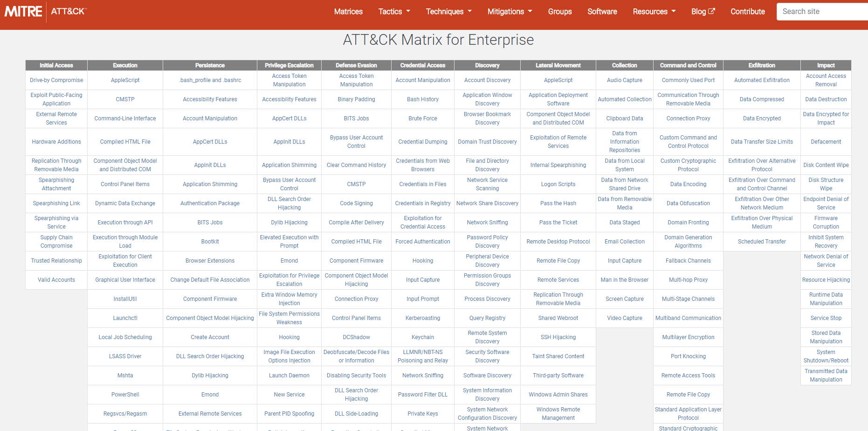Select the Impact column header

[x=826, y=65]
